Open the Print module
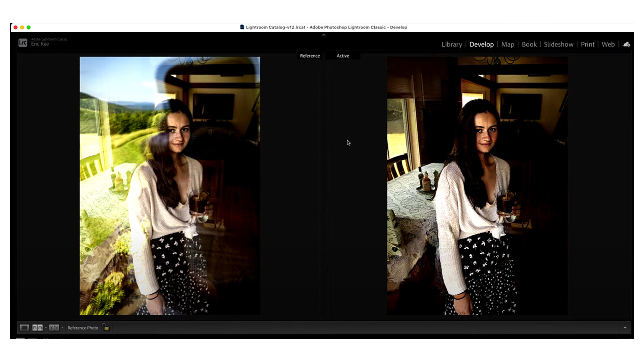The width and height of the screenshot is (644, 362). coord(587,44)
